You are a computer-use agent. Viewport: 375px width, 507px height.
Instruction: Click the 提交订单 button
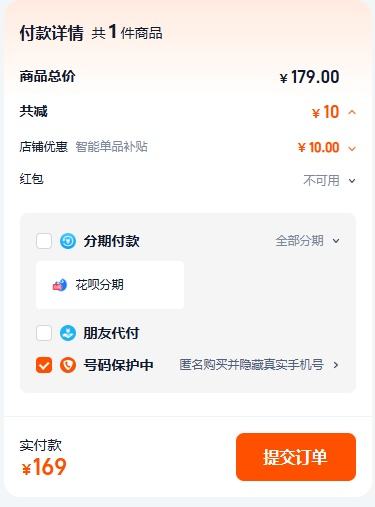(296, 457)
